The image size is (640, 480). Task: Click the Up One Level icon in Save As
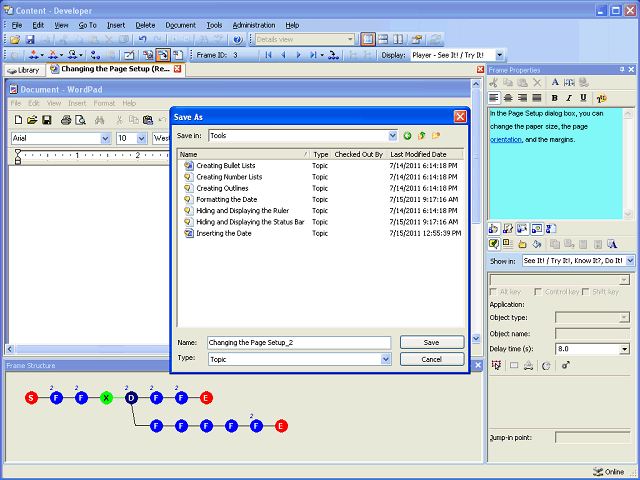tap(422, 136)
